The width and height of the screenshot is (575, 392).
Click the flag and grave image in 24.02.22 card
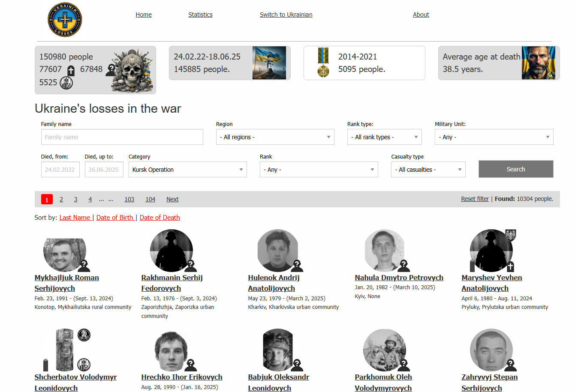click(x=269, y=63)
